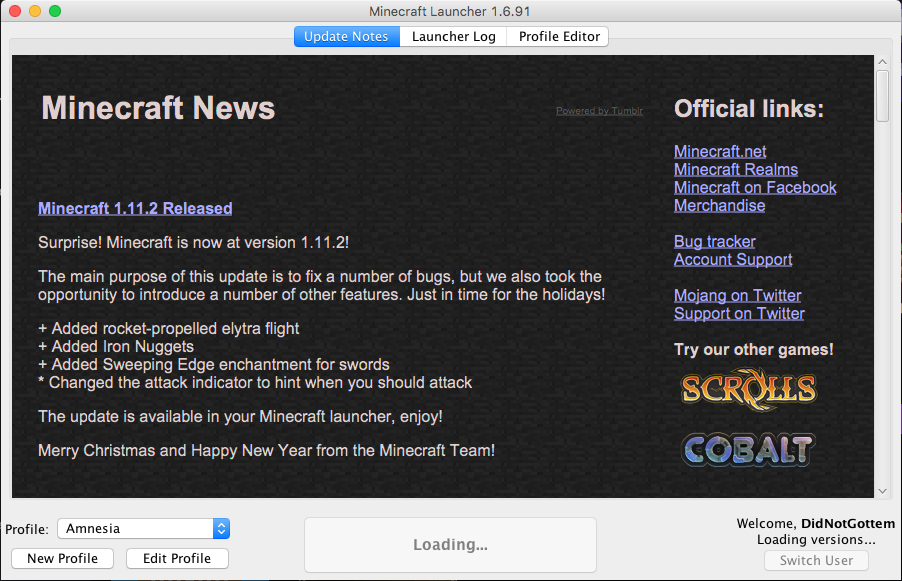This screenshot has width=902, height=581.
Task: Click the yellow minimize window button
Action: pyautogui.click(x=35, y=11)
